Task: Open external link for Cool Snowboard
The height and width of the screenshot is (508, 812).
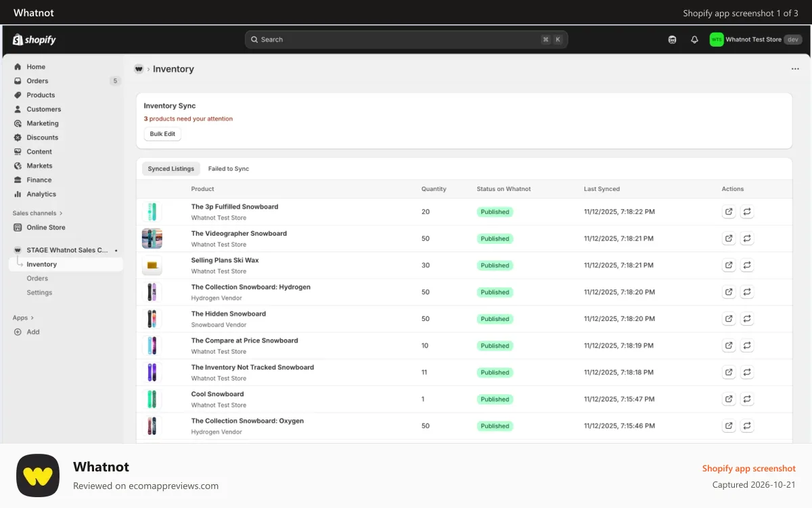Action: click(x=729, y=399)
